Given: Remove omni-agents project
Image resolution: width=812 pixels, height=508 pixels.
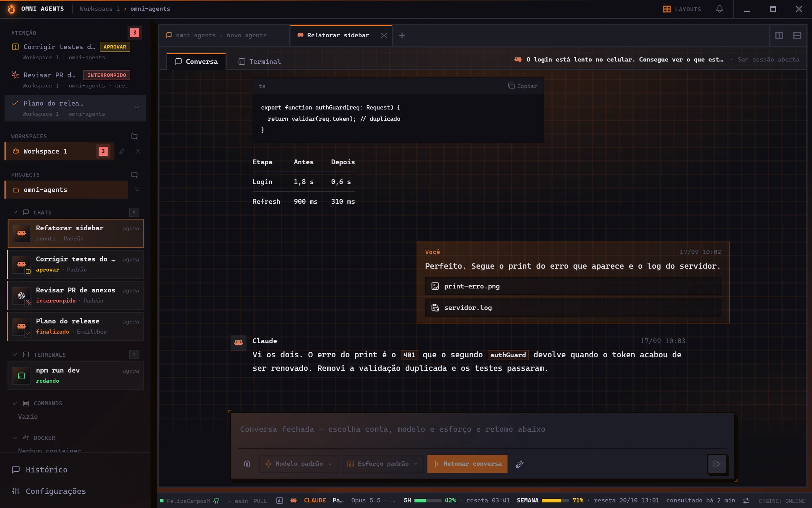Looking at the screenshot, I should point(137,190).
